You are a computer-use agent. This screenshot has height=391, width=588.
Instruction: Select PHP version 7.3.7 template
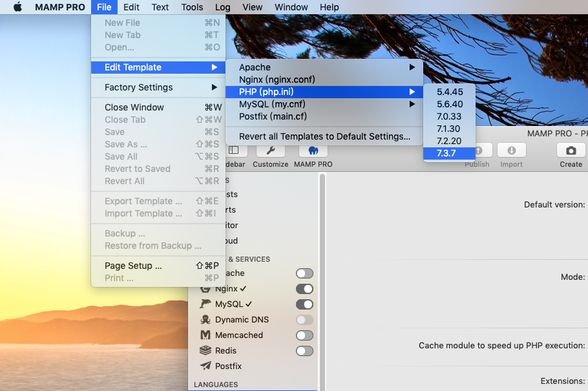(x=450, y=153)
